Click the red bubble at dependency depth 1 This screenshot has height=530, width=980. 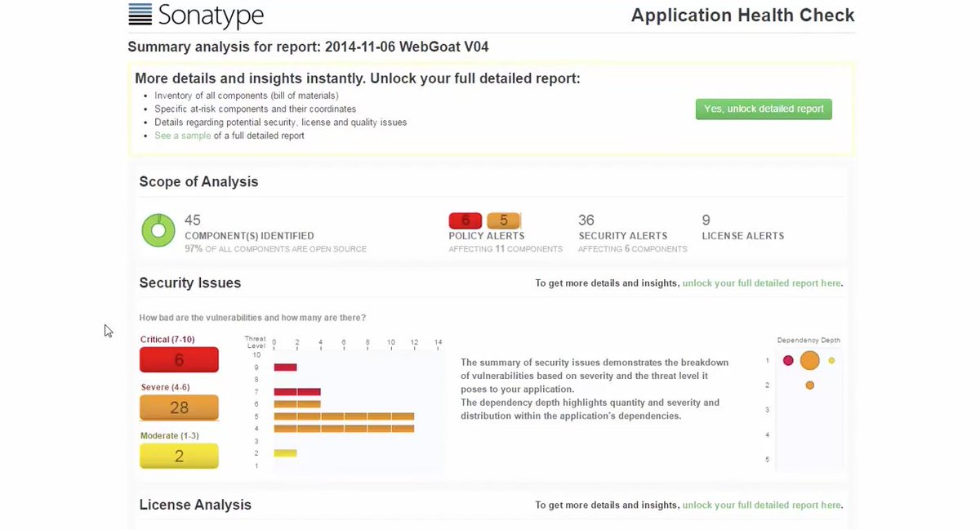click(x=788, y=360)
